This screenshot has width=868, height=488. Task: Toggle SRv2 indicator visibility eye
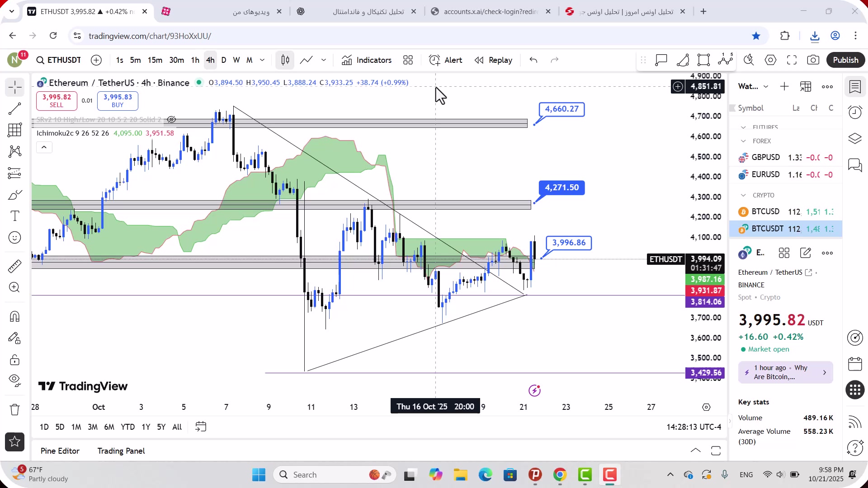171,120
